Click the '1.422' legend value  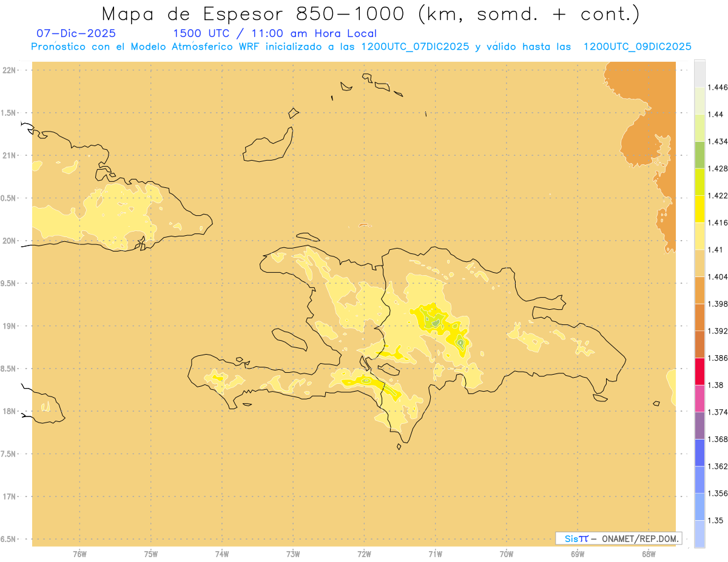click(718, 195)
